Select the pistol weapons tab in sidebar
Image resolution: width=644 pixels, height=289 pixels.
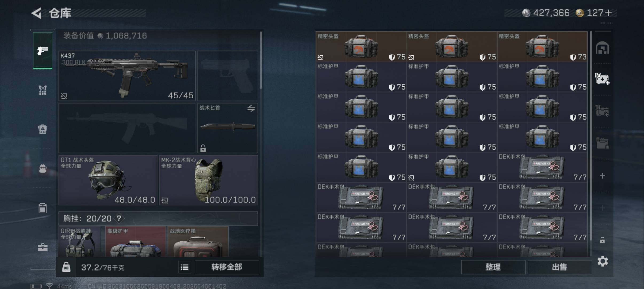tap(43, 51)
